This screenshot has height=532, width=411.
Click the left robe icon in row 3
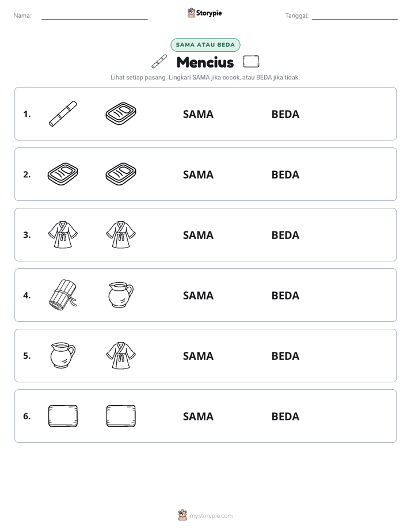63,234
